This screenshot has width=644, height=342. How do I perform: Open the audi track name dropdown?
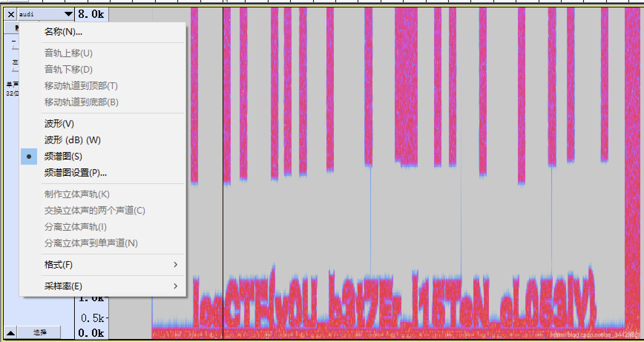46,14
